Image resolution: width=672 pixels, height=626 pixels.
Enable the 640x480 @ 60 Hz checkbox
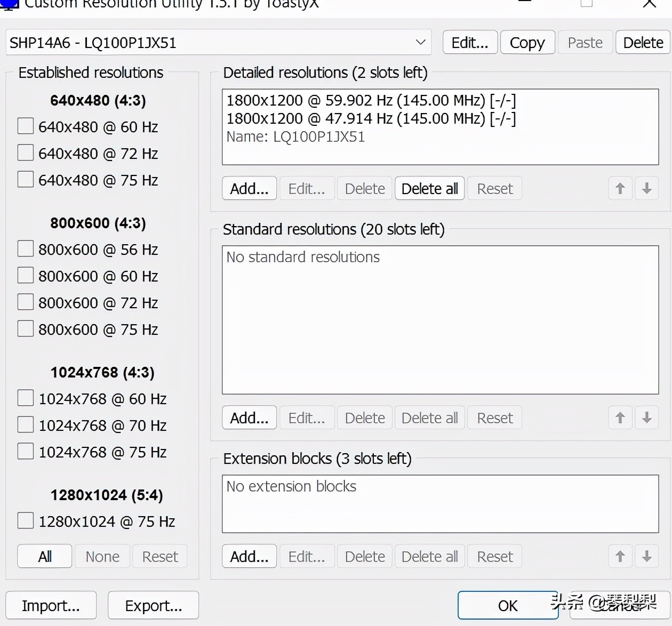pyautogui.click(x=25, y=126)
